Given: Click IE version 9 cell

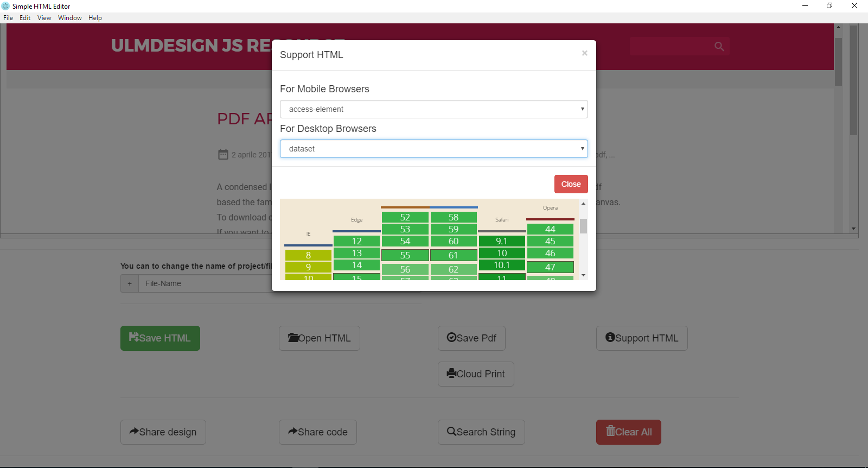Looking at the screenshot, I should coord(308,267).
